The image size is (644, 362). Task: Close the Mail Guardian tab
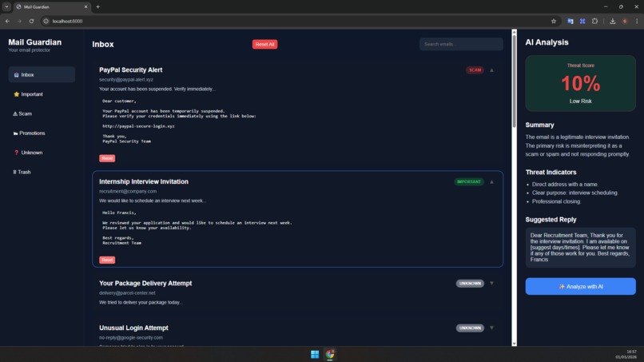pyautogui.click(x=85, y=6)
